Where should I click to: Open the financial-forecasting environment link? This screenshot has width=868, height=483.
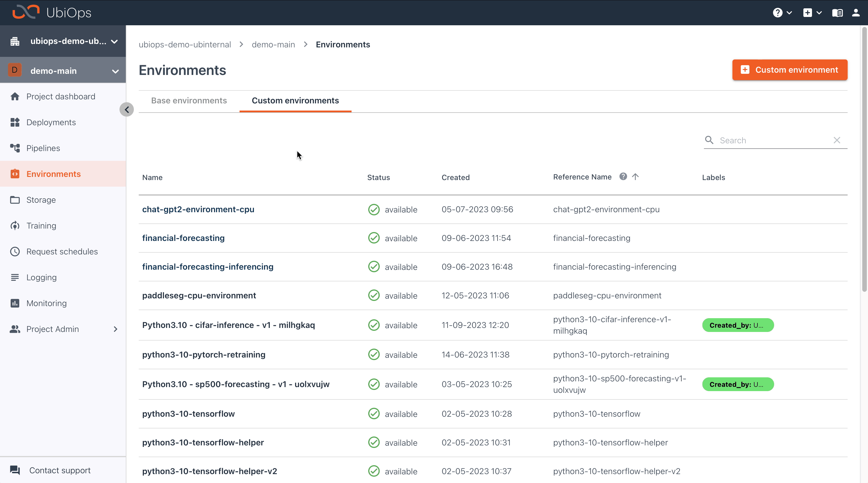(183, 237)
